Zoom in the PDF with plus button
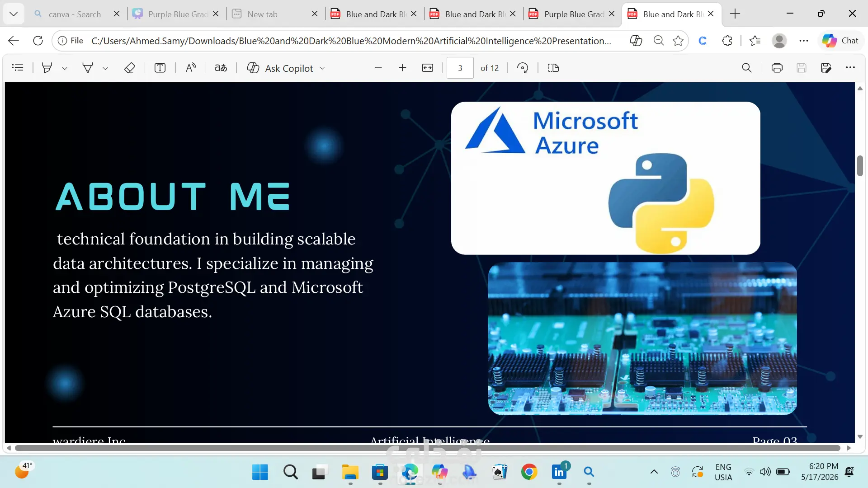 click(402, 68)
